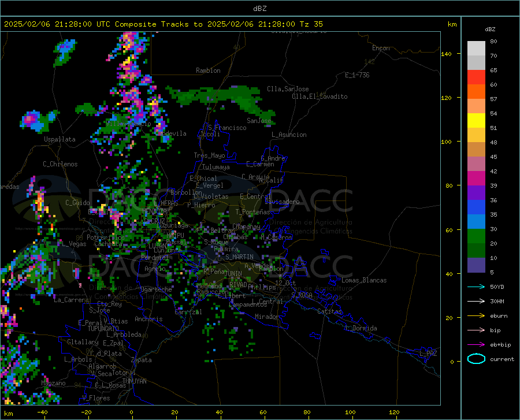The image size is (520, 420).
Task: Click the 'V_Flores' map label
Action: click(96, 398)
